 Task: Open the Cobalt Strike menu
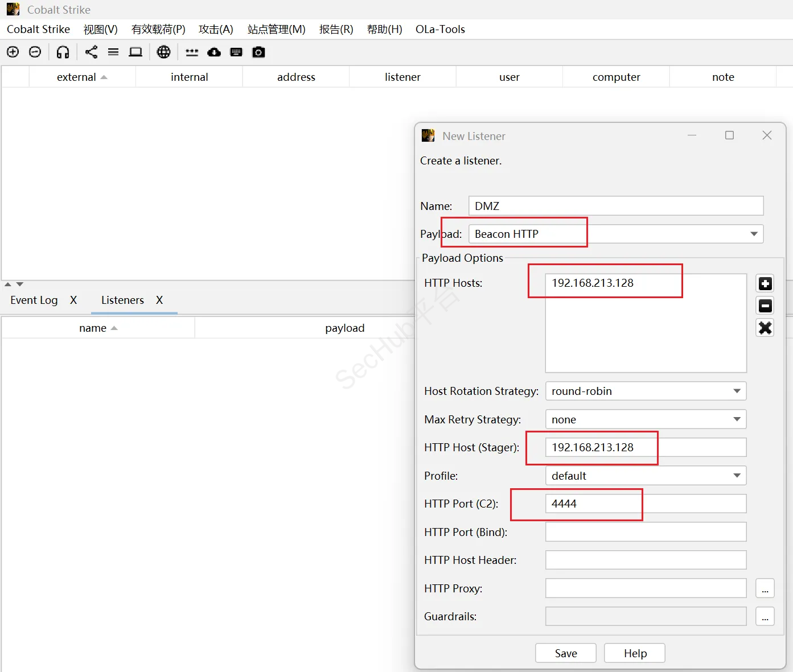(38, 30)
